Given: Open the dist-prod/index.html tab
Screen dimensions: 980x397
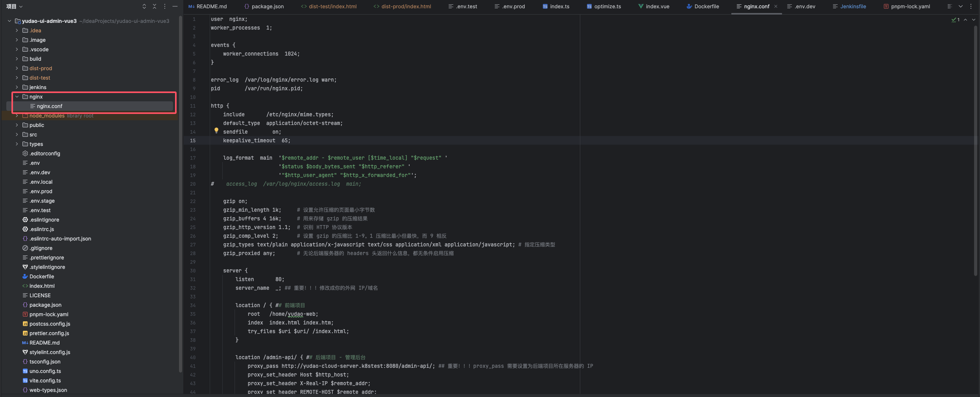Looking at the screenshot, I should (x=402, y=6).
